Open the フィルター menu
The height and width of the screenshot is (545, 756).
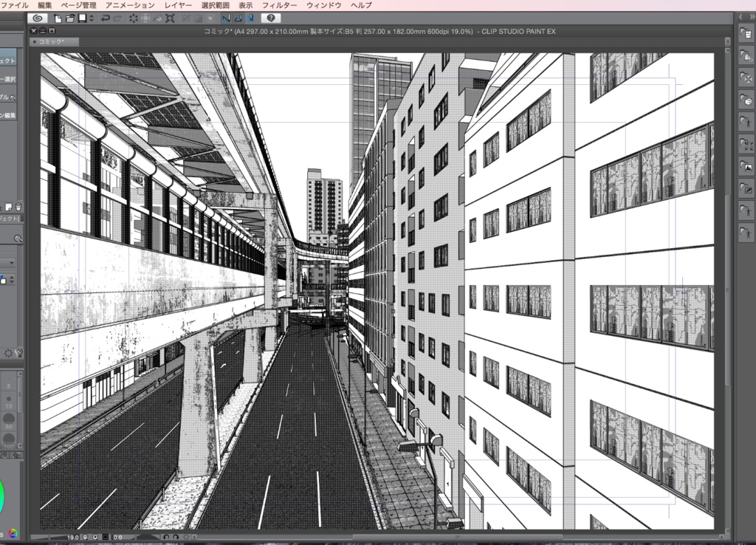point(279,4)
